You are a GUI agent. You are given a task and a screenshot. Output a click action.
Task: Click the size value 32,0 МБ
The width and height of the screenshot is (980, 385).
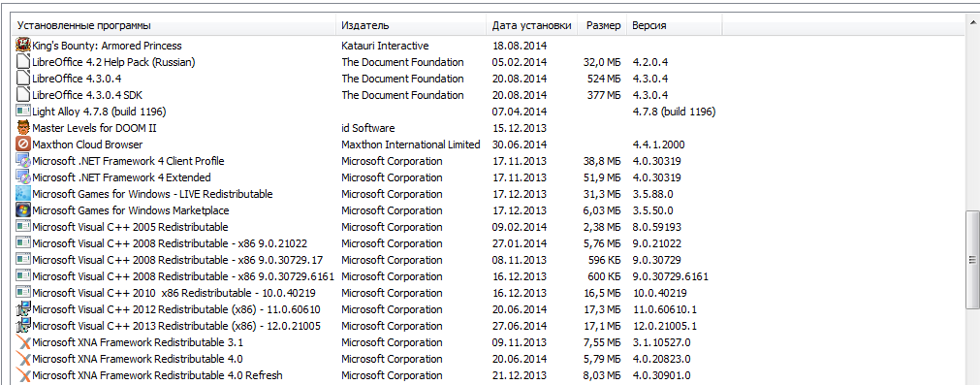point(602,62)
